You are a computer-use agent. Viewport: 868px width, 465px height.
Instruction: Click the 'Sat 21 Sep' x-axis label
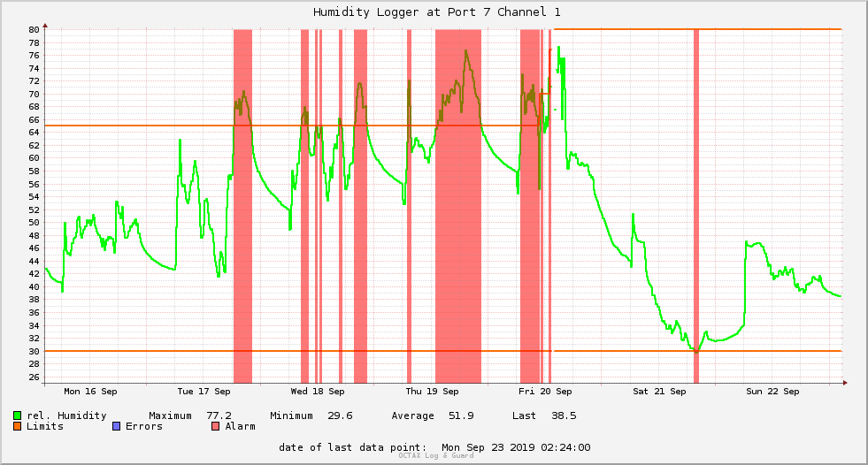pos(659,392)
